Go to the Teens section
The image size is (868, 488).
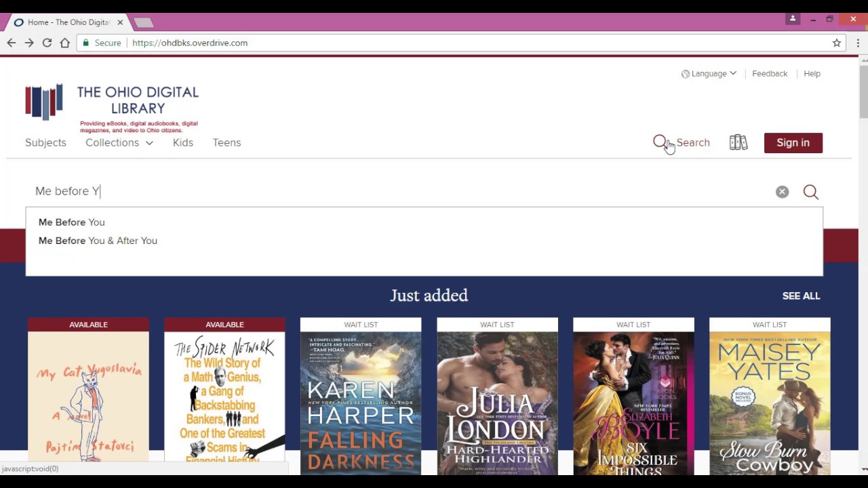pyautogui.click(x=226, y=142)
